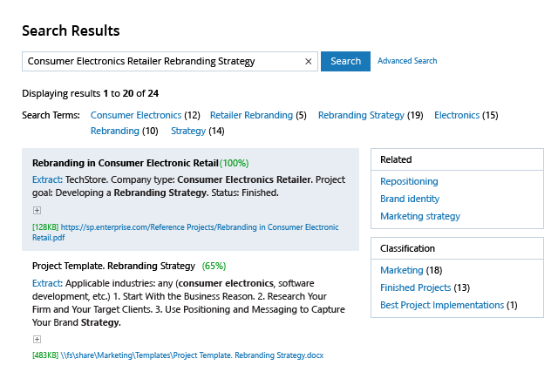The image size is (558, 392).
Task: Click the Electronics search term
Action: click(x=457, y=115)
